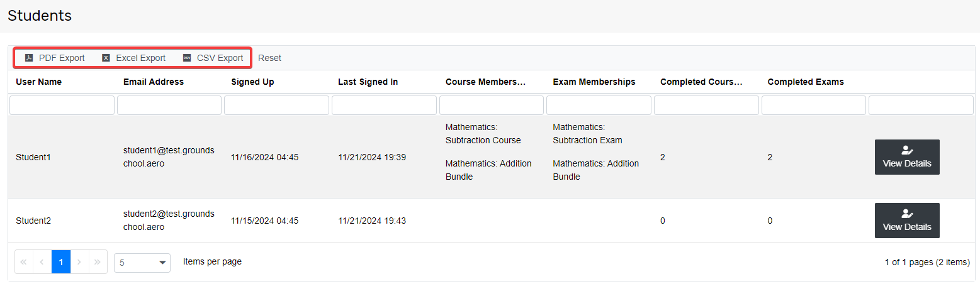Sort by Signed Up column header

tap(252, 82)
